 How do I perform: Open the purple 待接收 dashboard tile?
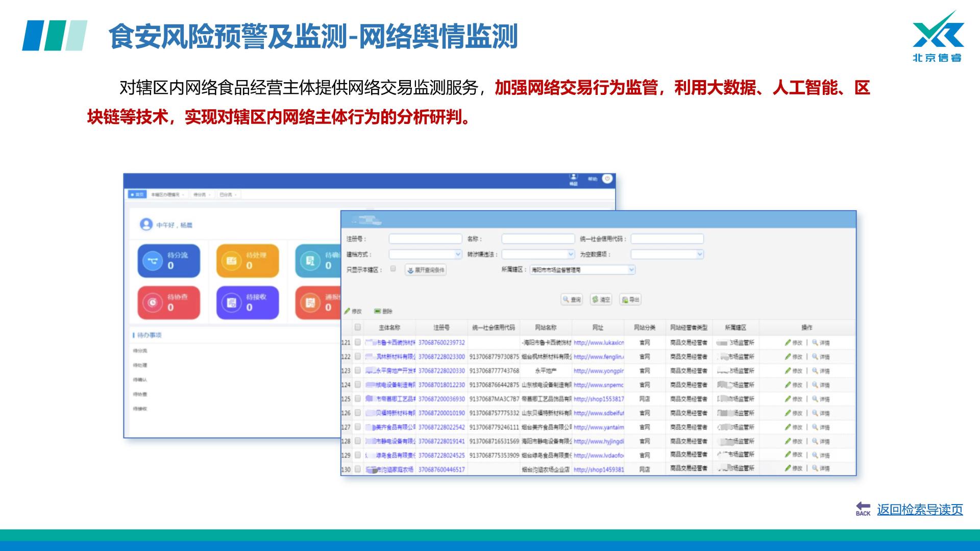point(248,303)
